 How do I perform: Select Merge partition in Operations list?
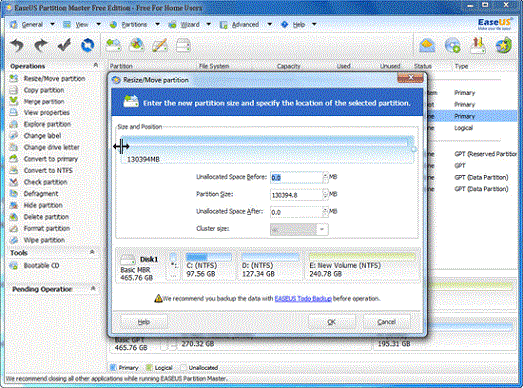44,101
